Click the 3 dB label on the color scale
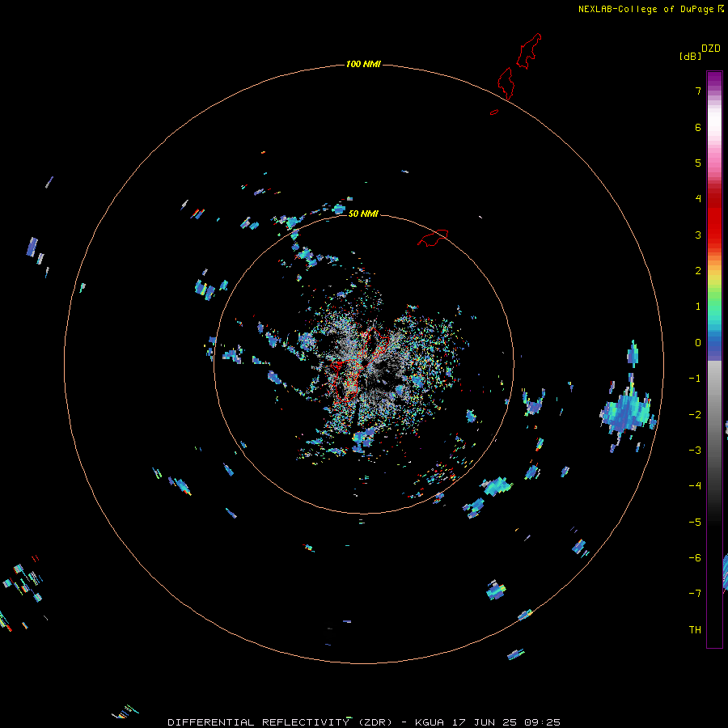Screen dimensions: 728x728 [698, 235]
